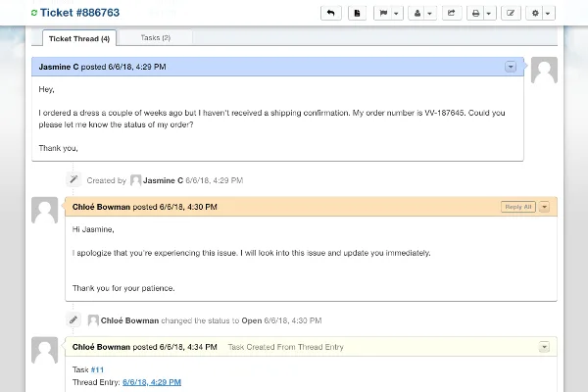The height and width of the screenshot is (392, 588).
Task: Open the dropdown on Jasmine C's 4:29 PM post
Action: (x=511, y=67)
